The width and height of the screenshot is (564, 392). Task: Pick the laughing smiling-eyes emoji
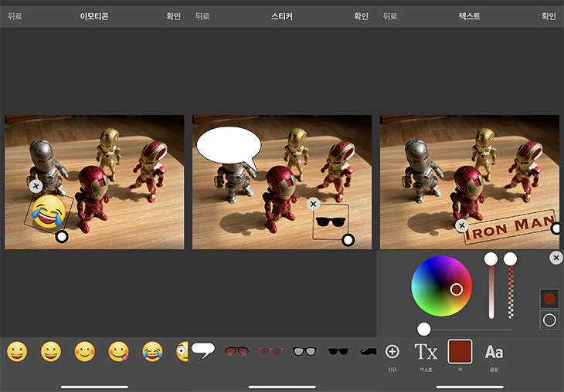click(x=51, y=351)
